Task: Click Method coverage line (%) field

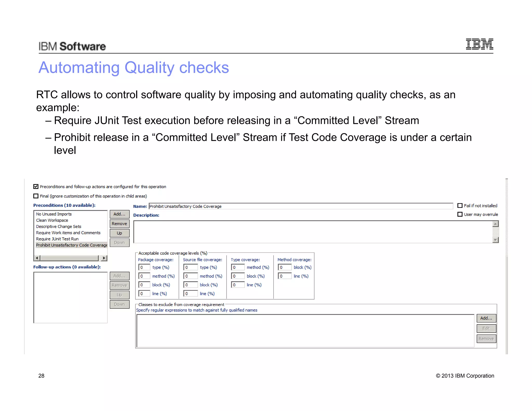Action: pos(285,276)
